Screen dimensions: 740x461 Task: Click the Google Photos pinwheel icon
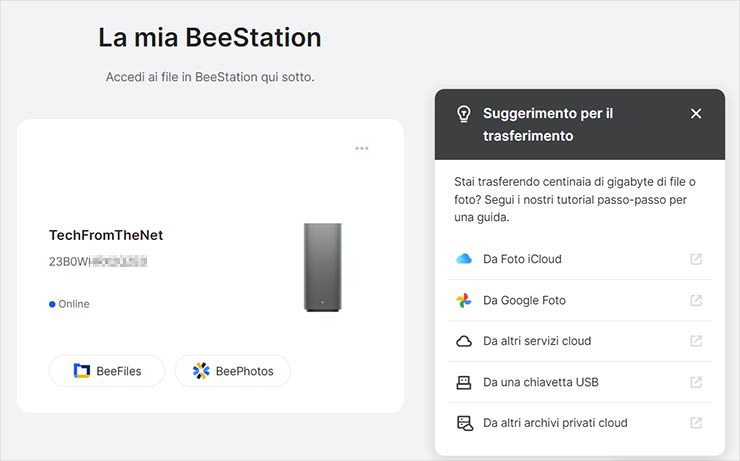(x=464, y=300)
